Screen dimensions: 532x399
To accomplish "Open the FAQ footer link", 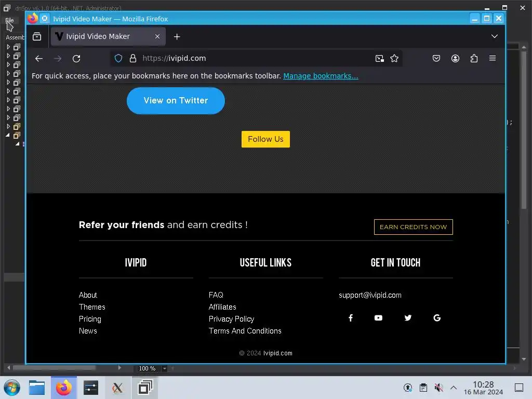I will (x=216, y=295).
